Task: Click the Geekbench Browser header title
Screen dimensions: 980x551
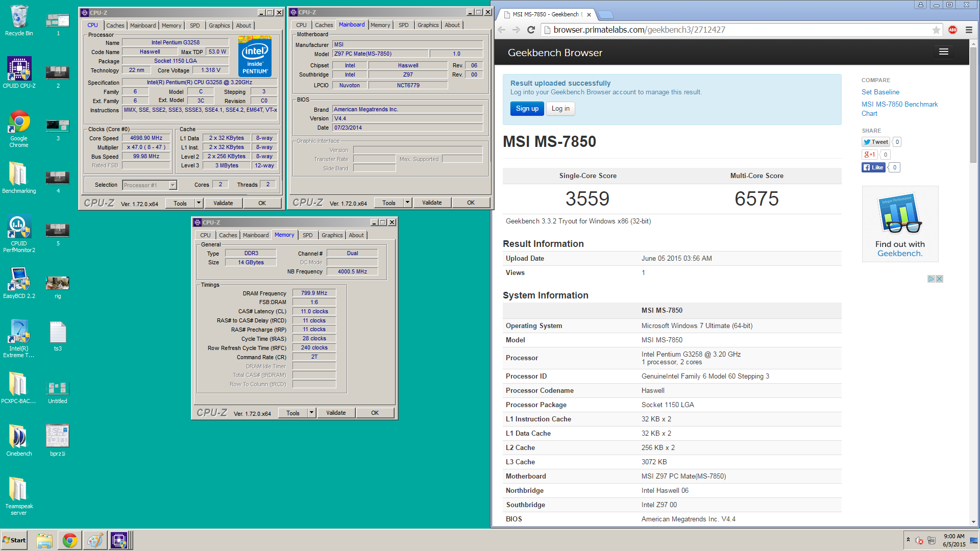Action: pos(555,53)
